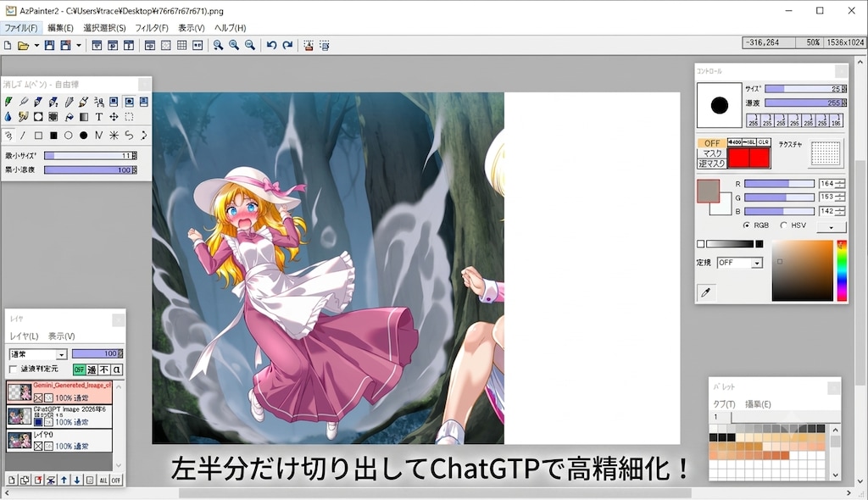Open the eyedropper color picker
The image size is (868, 500).
click(706, 292)
